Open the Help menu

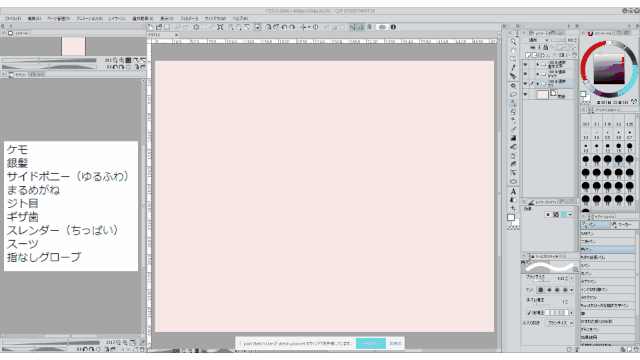click(x=240, y=18)
